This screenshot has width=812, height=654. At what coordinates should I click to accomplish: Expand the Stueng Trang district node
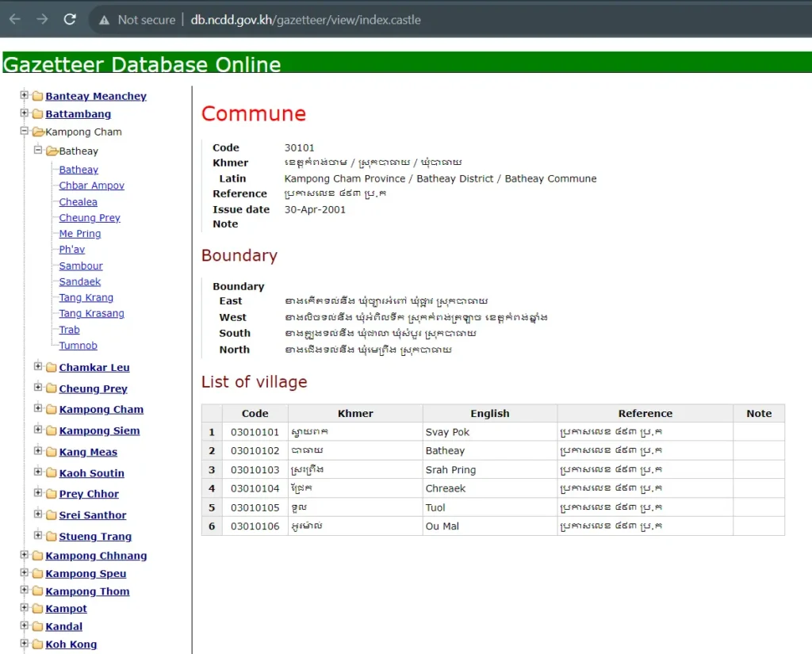[38, 536]
